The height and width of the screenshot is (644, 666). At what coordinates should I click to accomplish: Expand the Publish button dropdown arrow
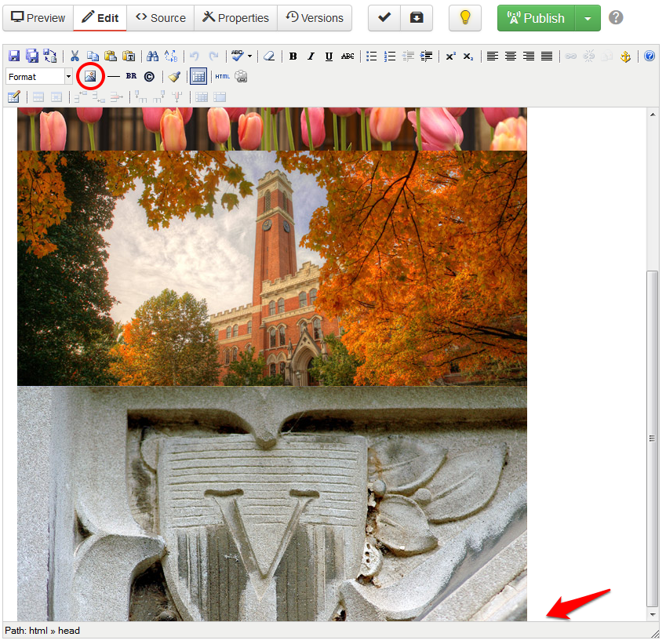(588, 18)
